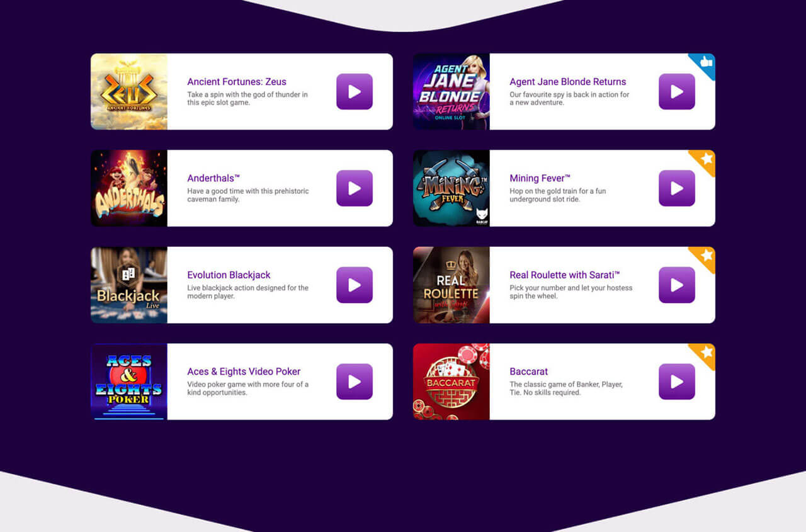Select the Anderthals caveman thumbnail
The image size is (806, 532).
[x=129, y=188]
